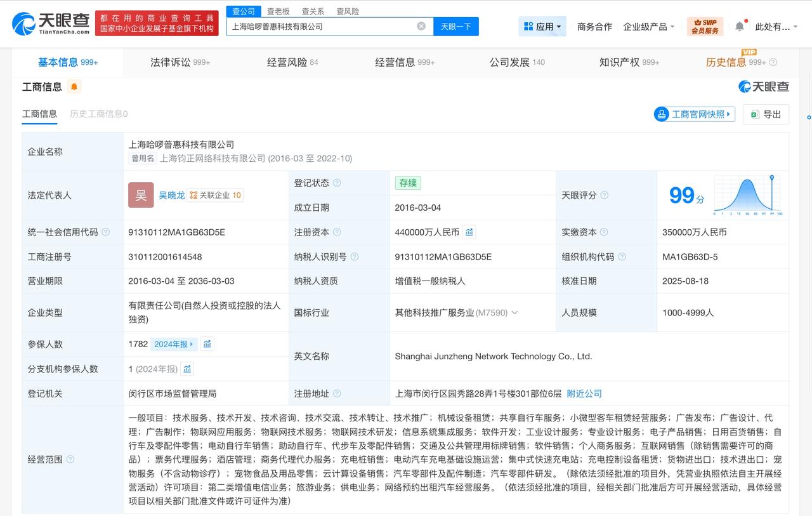Click the 附近公司 link after the address
The image size is (812, 516).
coord(584,394)
